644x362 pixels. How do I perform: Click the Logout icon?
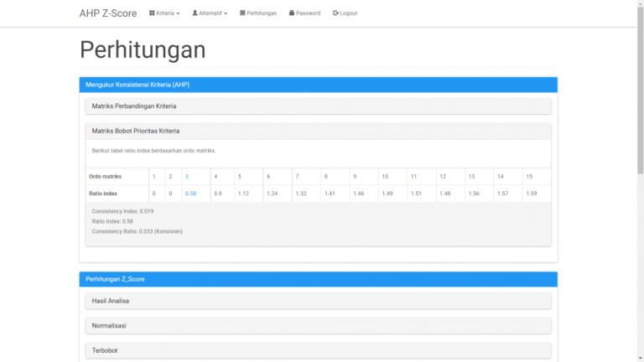tap(335, 13)
